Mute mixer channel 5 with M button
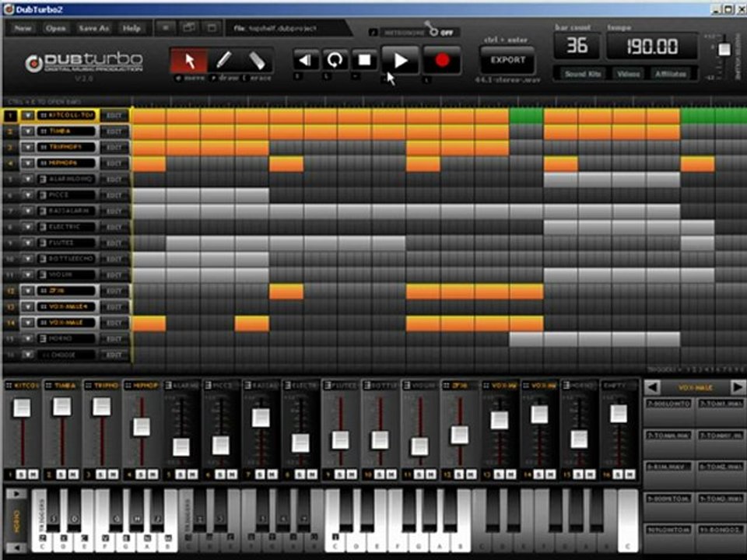The height and width of the screenshot is (560, 747). (x=192, y=474)
